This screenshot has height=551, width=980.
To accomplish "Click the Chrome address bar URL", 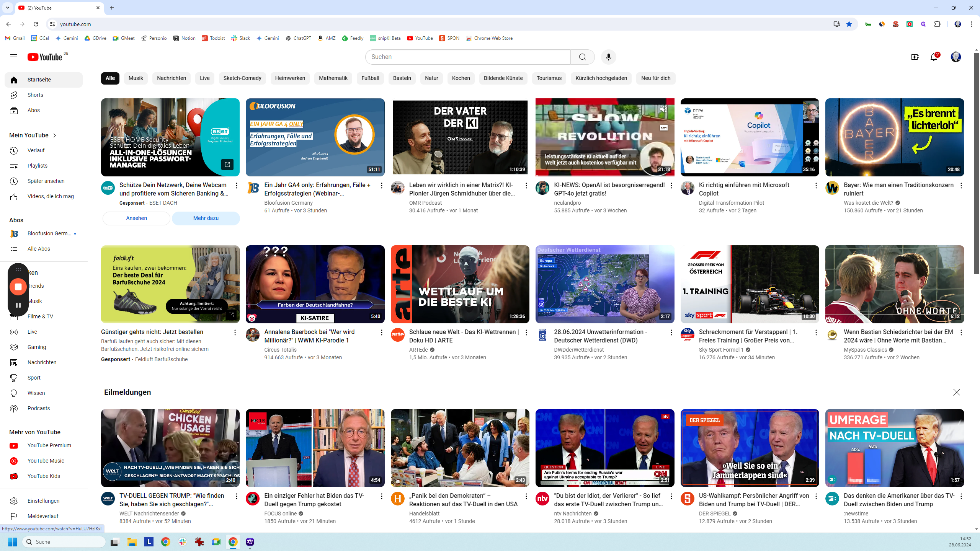I will pyautogui.click(x=75, y=24).
